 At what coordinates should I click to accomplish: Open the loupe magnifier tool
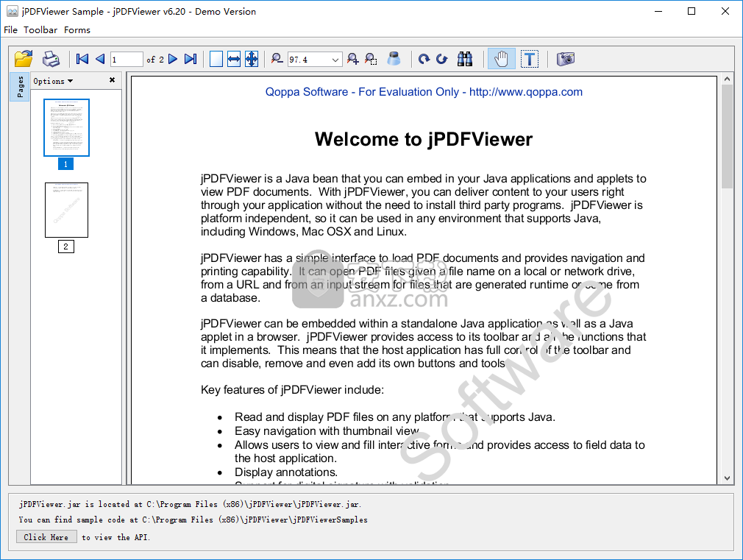tap(394, 60)
